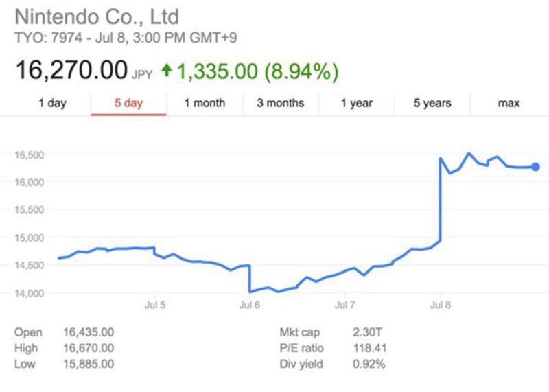This screenshot has height=392, width=549.
Task: Switch to the 1 month view
Action: coord(205,104)
